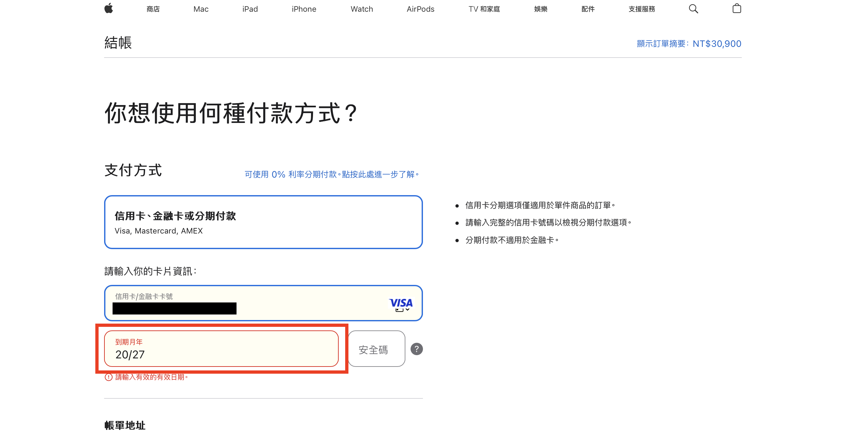Open the TV 和家庭 menu item
Image resolution: width=868 pixels, height=441 pixels.
[484, 9]
